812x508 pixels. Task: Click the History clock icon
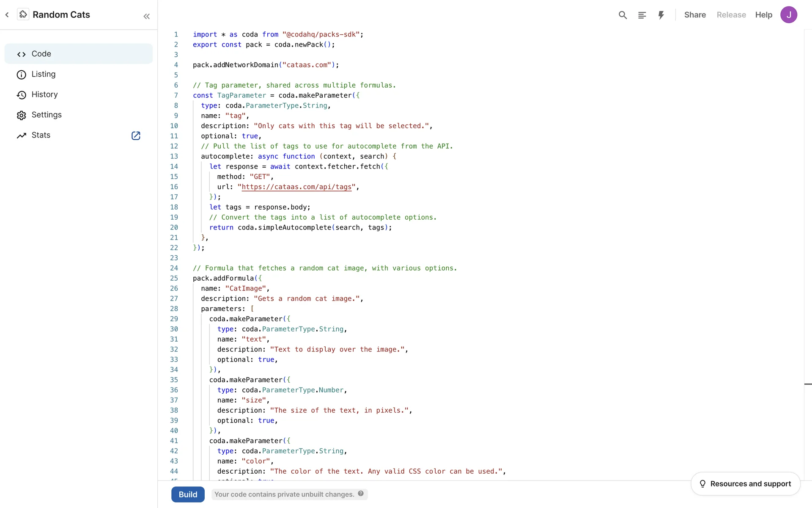click(21, 95)
